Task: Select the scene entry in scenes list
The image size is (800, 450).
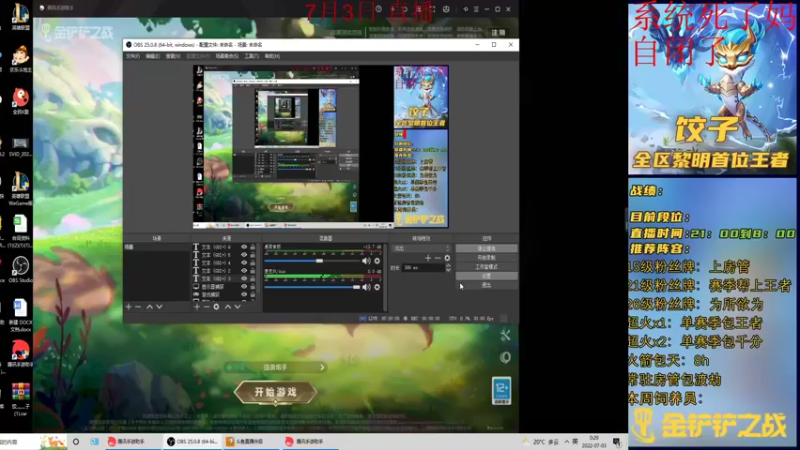Action: 157,247
